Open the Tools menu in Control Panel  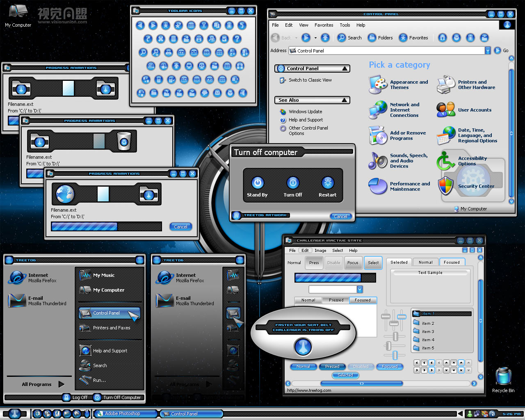345,25
